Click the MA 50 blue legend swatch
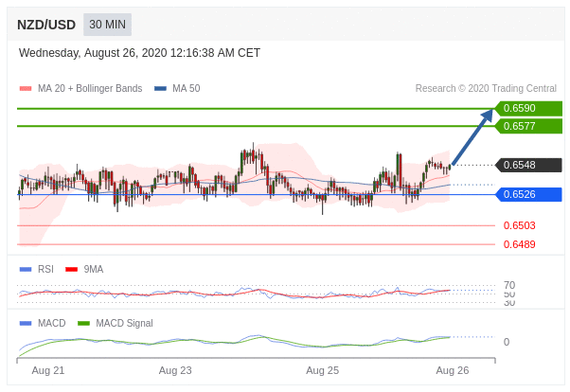Viewport: 570px width, 392px height. [160, 88]
